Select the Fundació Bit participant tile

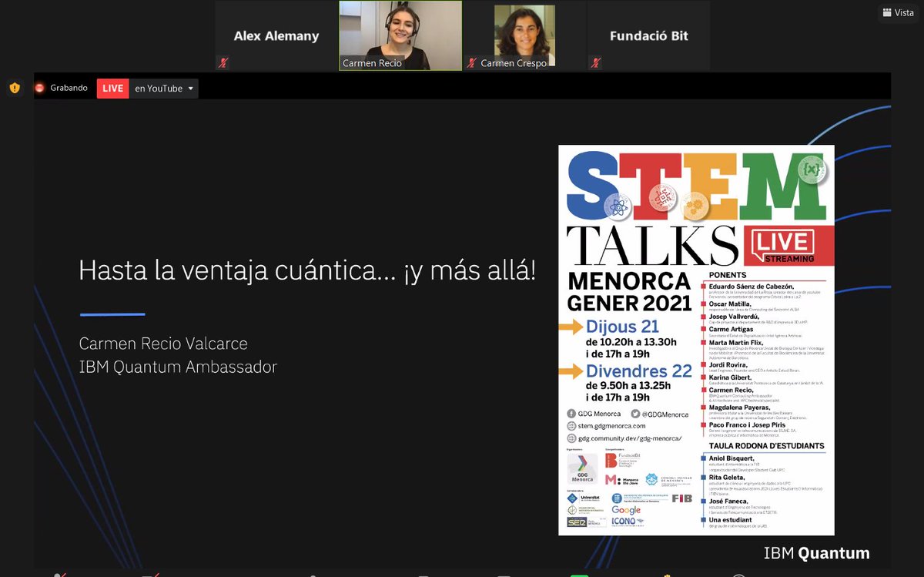coord(648,36)
